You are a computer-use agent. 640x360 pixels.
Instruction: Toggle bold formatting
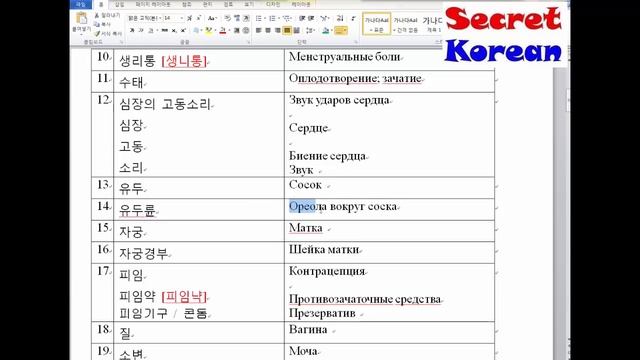pyautogui.click(x=132, y=31)
